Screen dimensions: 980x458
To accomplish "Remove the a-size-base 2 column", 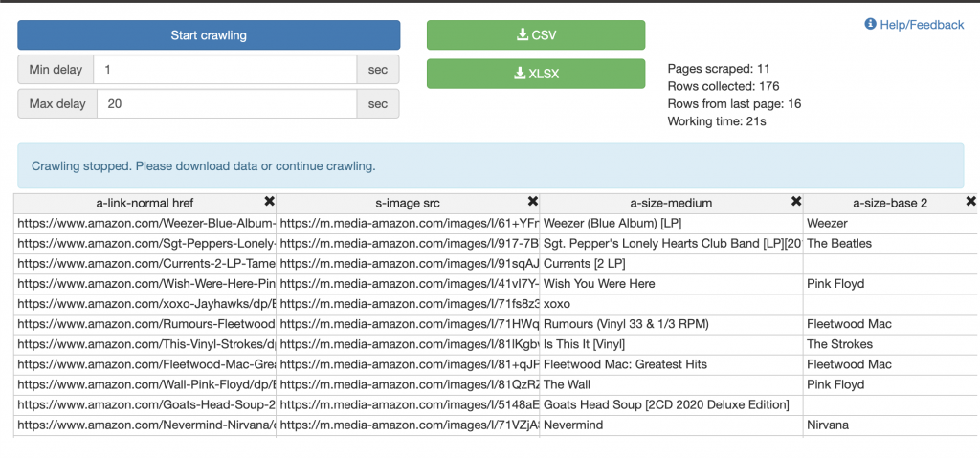I will pos(970,202).
